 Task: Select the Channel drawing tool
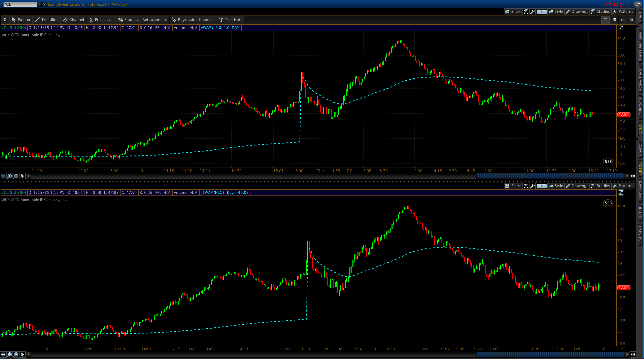click(74, 20)
